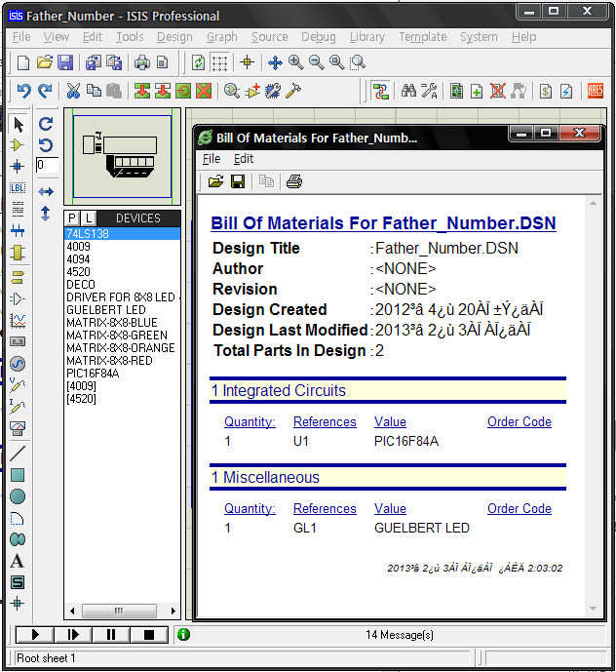Click Order Code link under Integrated Circuits
The image size is (616, 672).
[x=520, y=421]
